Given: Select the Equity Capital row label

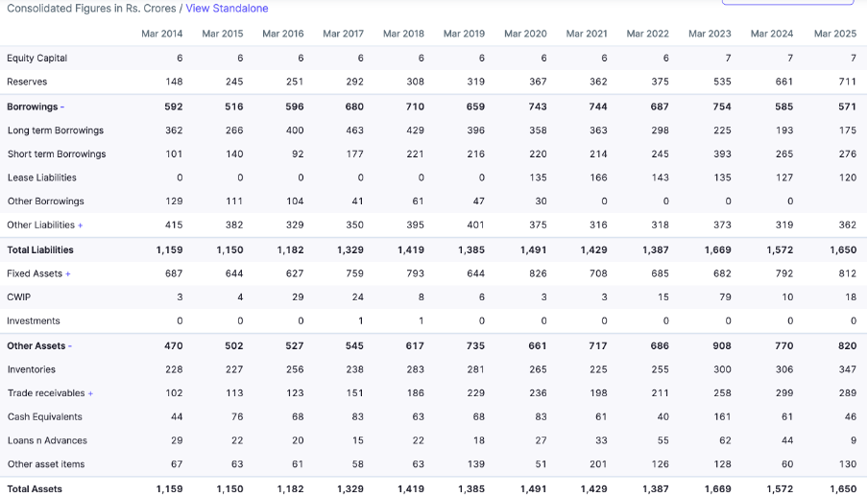Looking at the screenshot, I should coord(36,59).
